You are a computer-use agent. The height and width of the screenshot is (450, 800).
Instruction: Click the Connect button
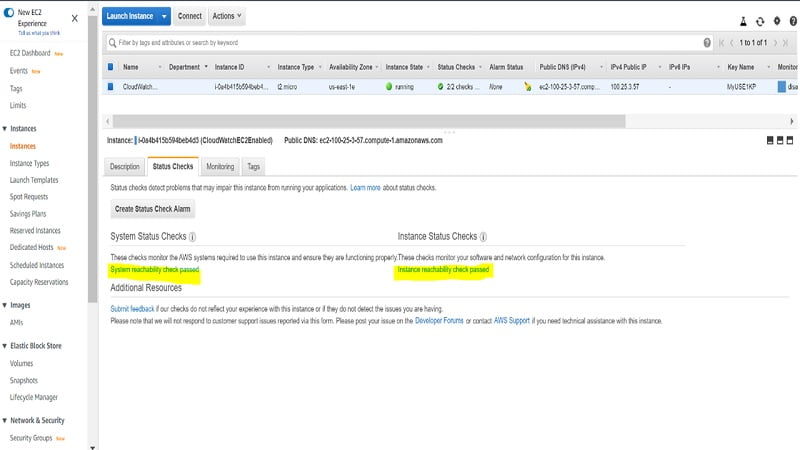(x=190, y=16)
